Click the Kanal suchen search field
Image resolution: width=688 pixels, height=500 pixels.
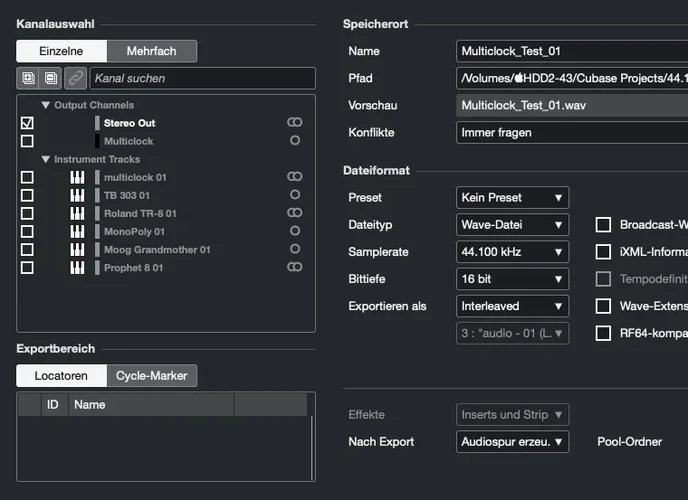[x=201, y=78]
